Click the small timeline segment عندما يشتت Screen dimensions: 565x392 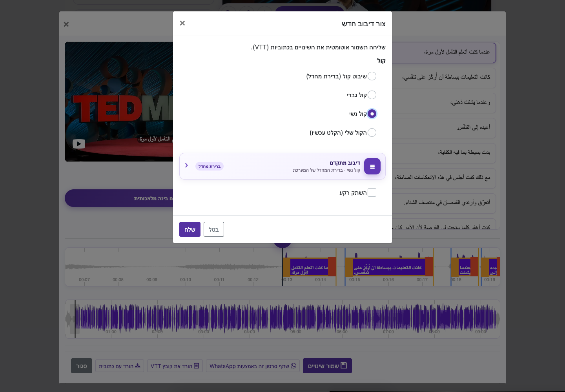465,267
